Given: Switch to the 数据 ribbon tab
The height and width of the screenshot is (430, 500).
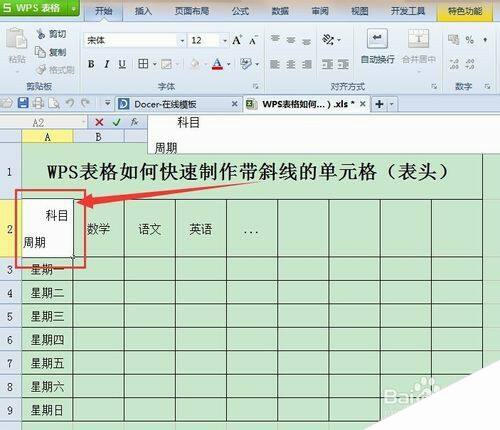Looking at the screenshot, I should point(280,11).
